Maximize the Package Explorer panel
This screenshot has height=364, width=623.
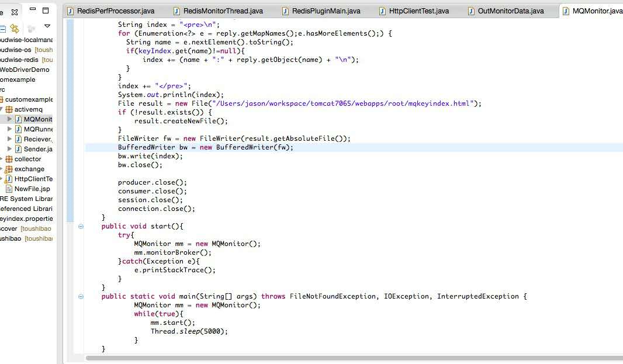pos(46,11)
